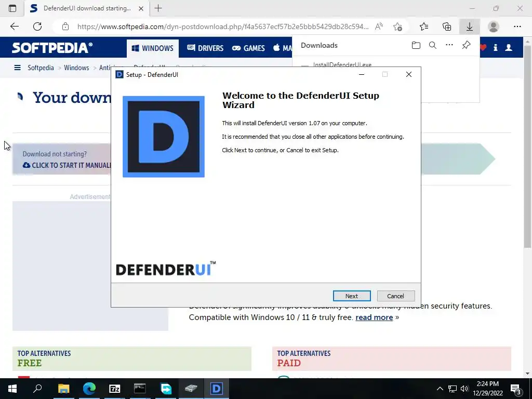Add this page to favorites star icon

click(x=397, y=26)
